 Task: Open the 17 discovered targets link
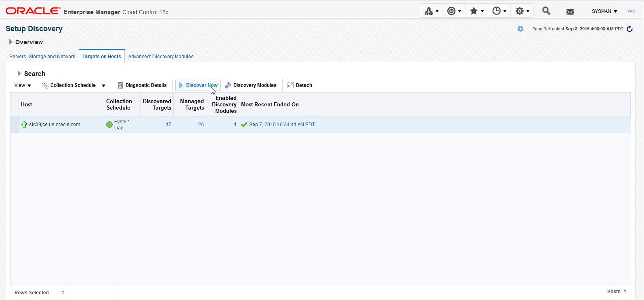(168, 125)
